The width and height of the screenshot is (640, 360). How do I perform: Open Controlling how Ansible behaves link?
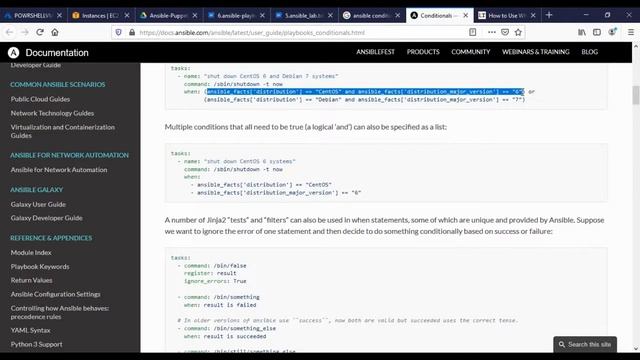(60, 312)
